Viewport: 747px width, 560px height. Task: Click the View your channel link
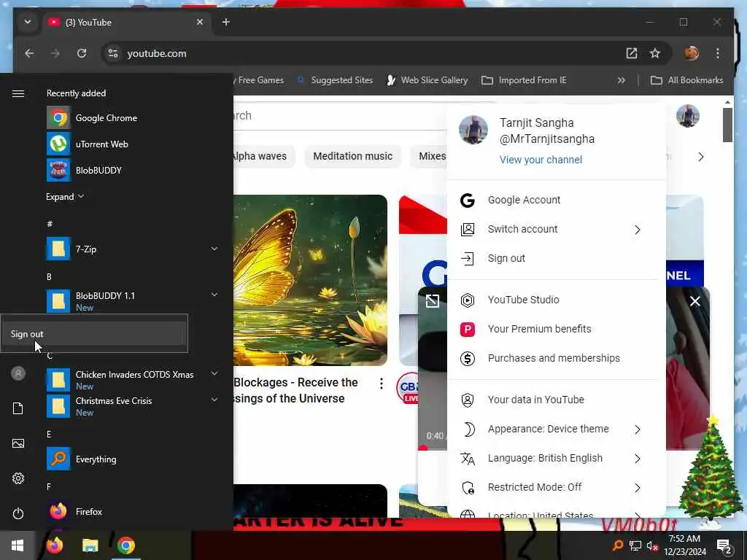coord(541,160)
